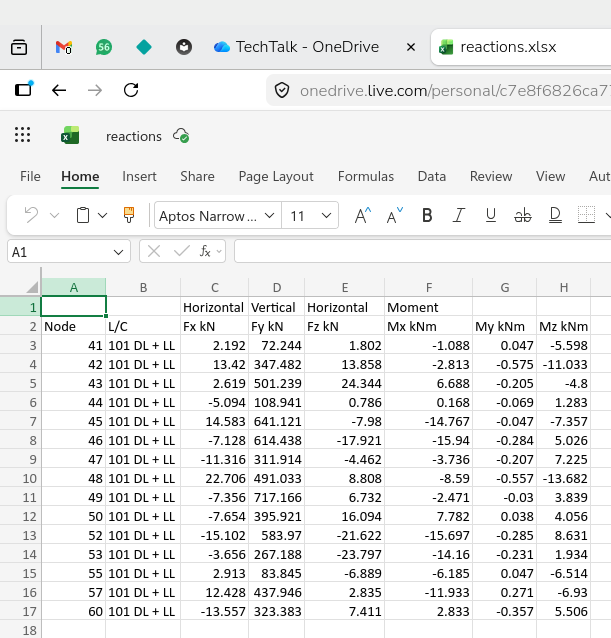
Task: Click the Node header cell
Action: click(x=74, y=326)
